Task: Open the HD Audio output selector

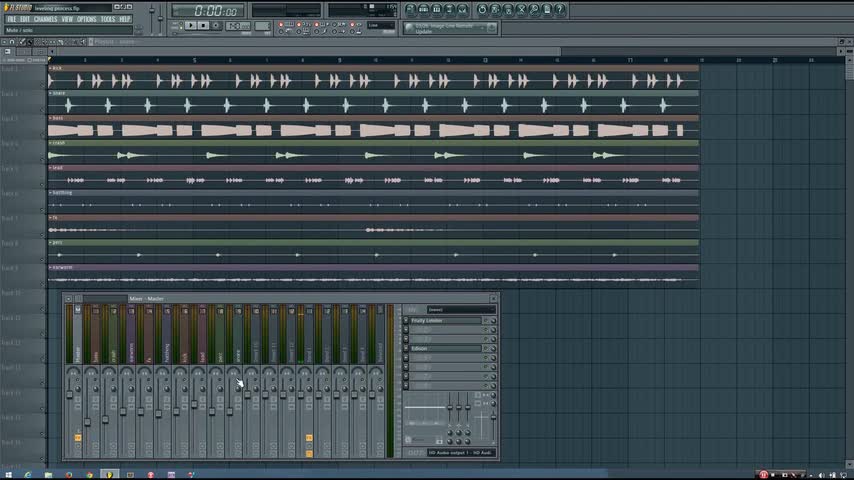Action: click(x=460, y=453)
